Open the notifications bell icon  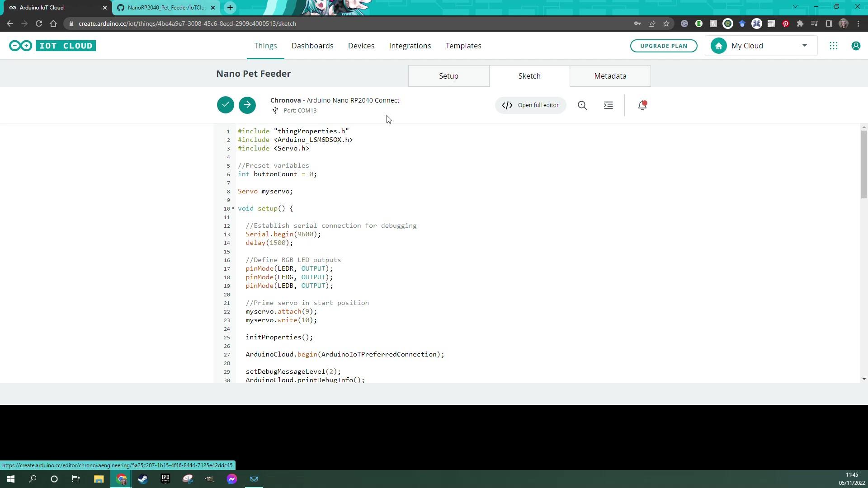[642, 105]
